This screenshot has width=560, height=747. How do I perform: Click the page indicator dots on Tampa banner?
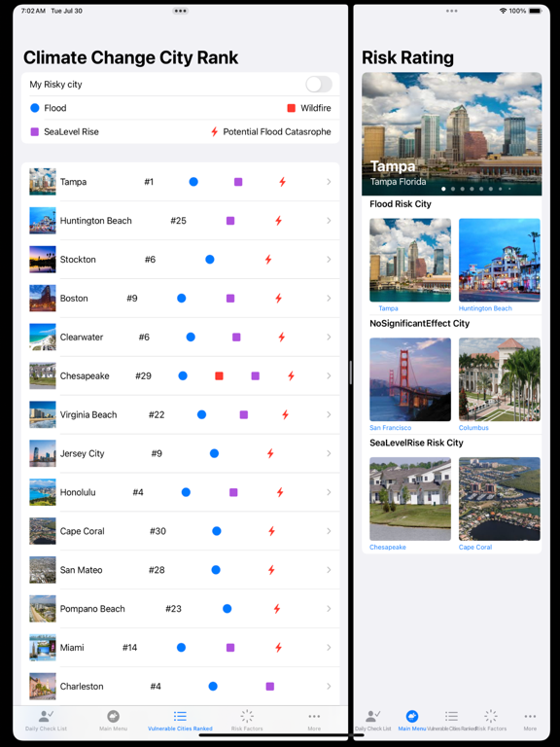(x=476, y=189)
